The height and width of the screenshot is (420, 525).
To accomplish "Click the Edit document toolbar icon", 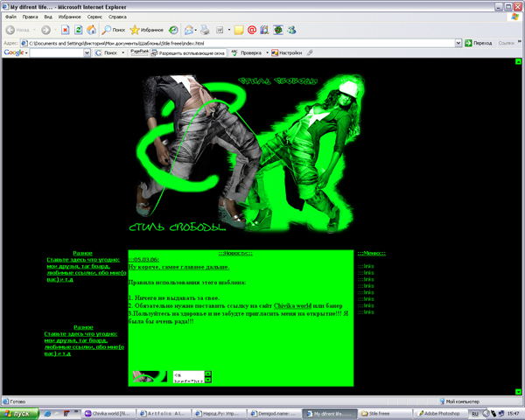I will pos(220,30).
